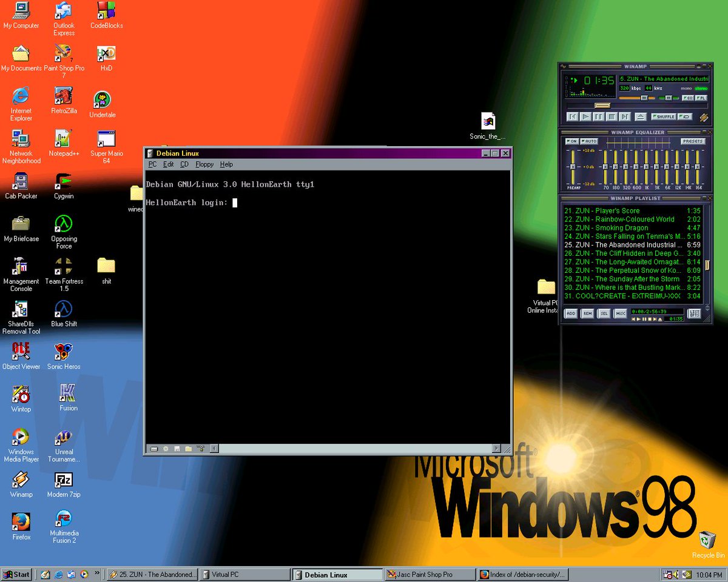
Task: Open the playlist REM menu
Action: (x=587, y=313)
